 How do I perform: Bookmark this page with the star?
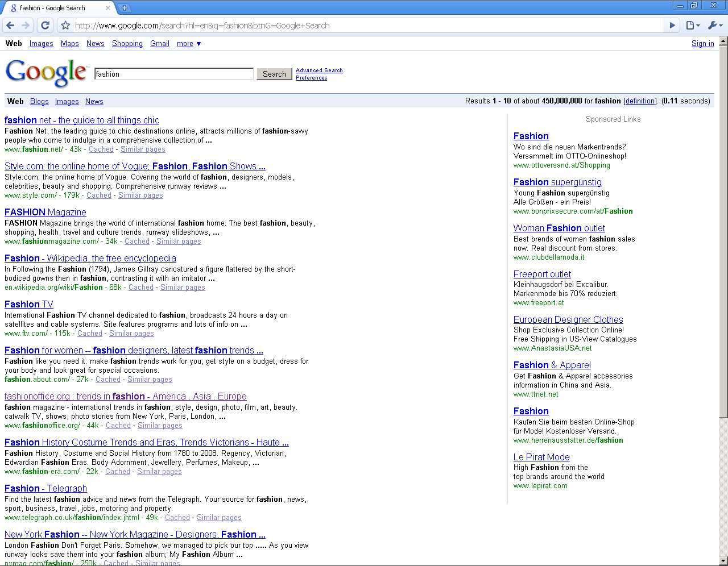coord(65,25)
